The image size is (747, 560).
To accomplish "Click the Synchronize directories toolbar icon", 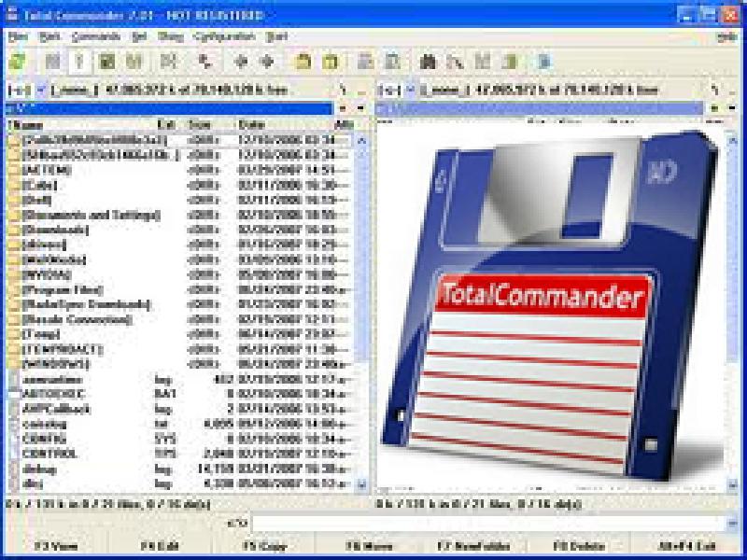I will pyautogui.click(x=482, y=62).
